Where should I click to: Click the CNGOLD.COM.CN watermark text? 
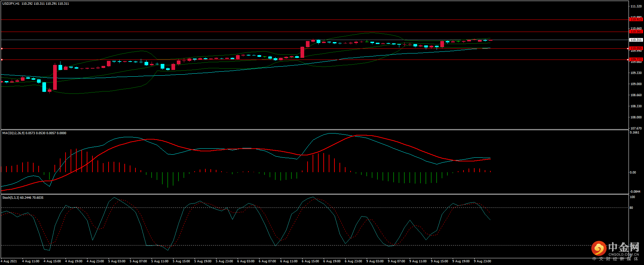tap(623, 255)
